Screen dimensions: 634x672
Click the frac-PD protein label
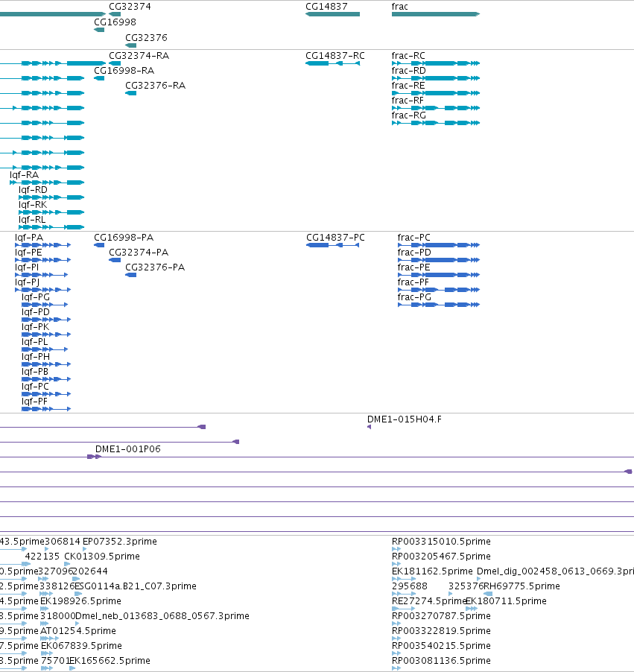point(414,253)
